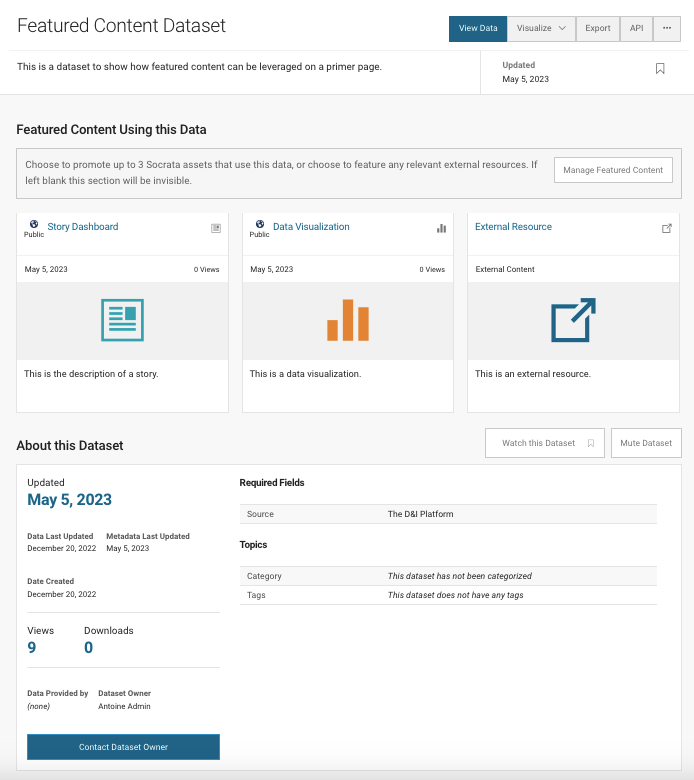Open the Data Visualization link

coord(311,227)
